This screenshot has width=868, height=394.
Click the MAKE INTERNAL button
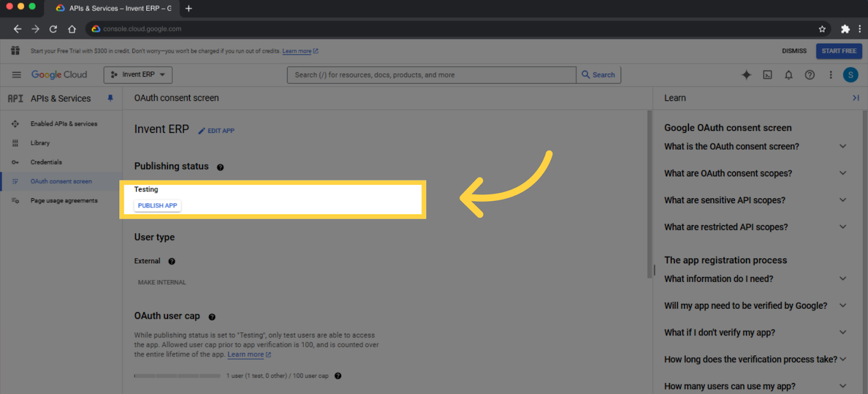pos(162,282)
